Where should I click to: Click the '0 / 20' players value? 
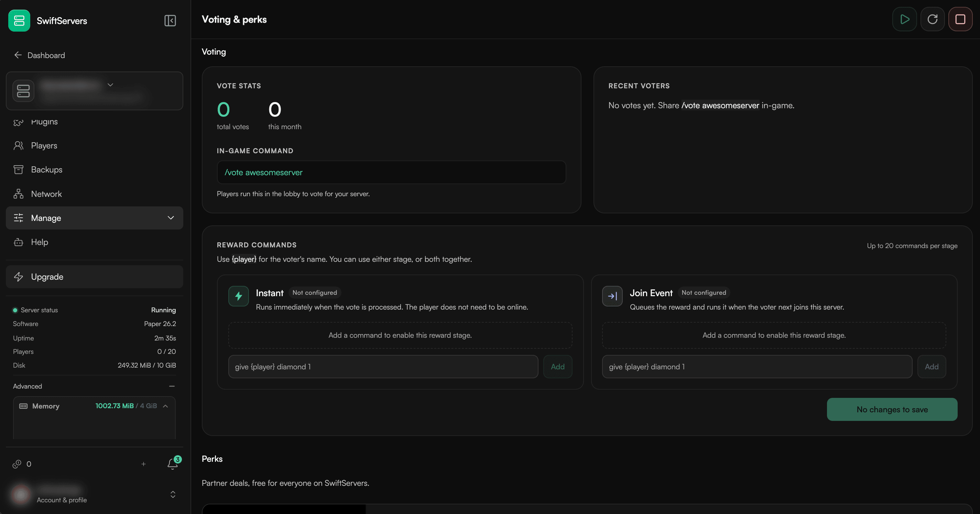(x=166, y=352)
